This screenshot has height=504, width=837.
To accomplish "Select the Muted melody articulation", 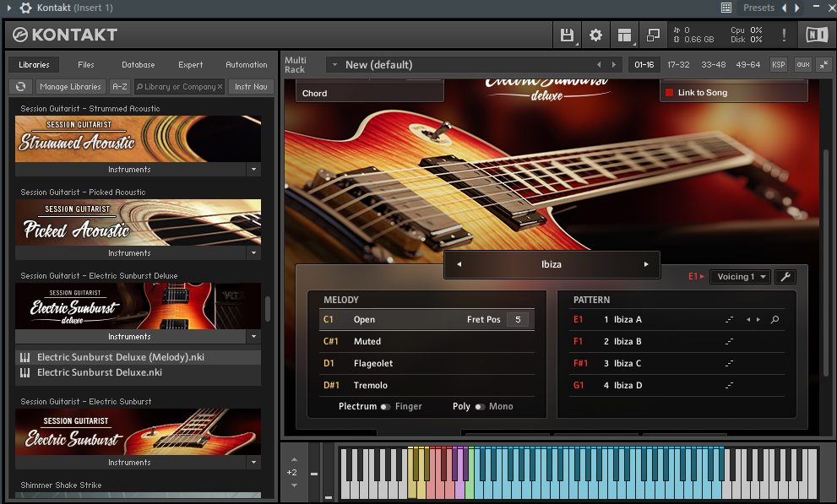I will (427, 341).
